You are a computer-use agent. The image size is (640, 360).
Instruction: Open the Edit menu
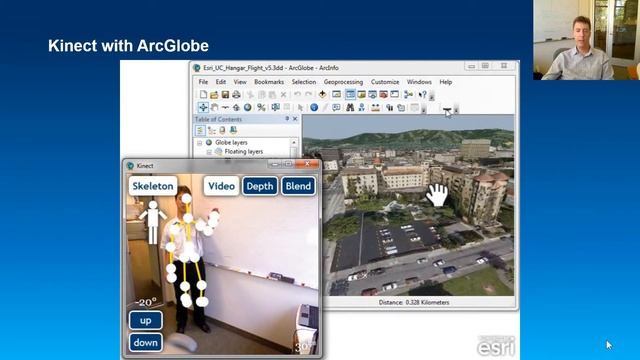[221, 82]
